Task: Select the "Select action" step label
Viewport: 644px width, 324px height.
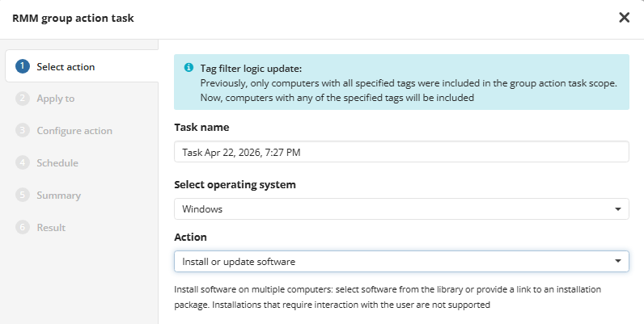Action: pyautogui.click(x=66, y=67)
